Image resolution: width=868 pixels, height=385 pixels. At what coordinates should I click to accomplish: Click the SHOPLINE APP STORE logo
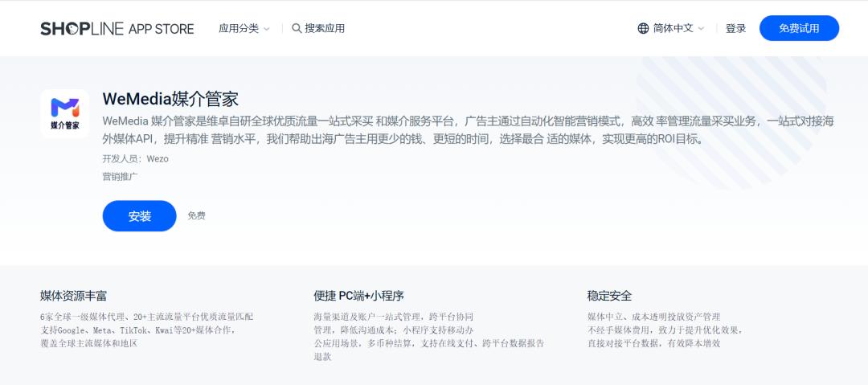117,29
